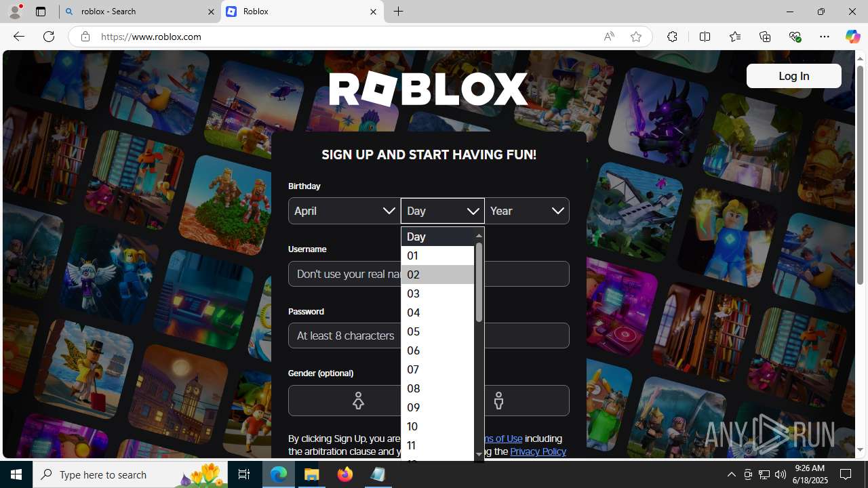Select day 07 in list
The image size is (868, 488).
[x=437, y=369]
